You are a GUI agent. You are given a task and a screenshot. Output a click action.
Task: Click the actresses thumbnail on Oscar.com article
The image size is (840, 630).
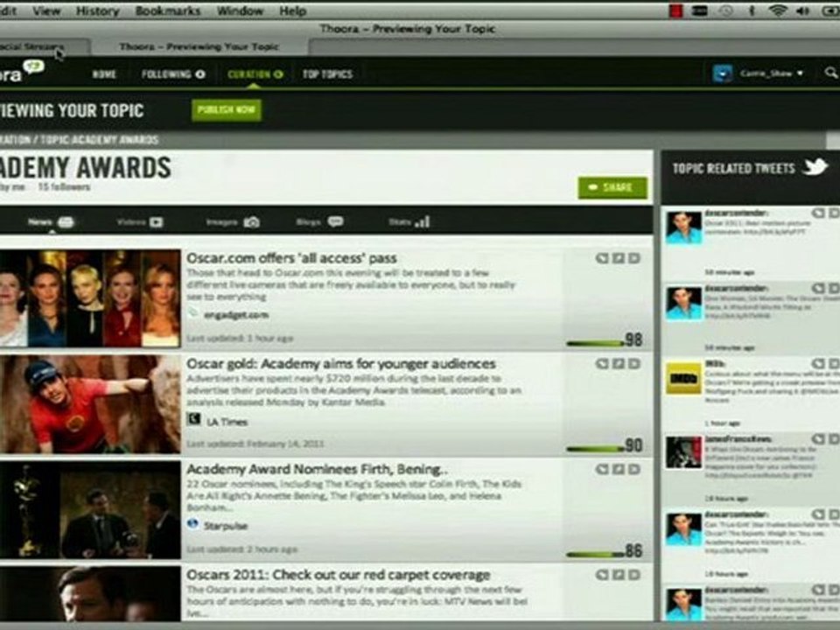(90, 298)
